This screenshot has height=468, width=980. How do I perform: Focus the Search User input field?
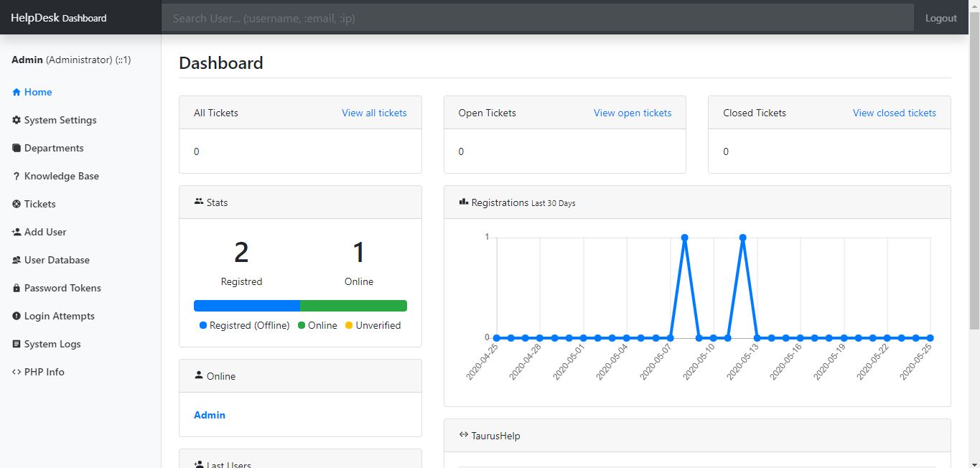(537, 18)
